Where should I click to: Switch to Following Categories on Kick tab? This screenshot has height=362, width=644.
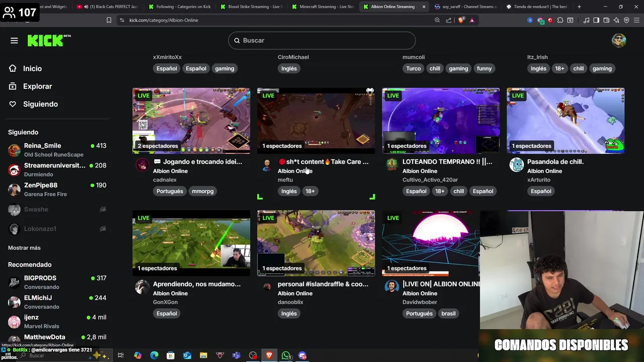pos(179,7)
